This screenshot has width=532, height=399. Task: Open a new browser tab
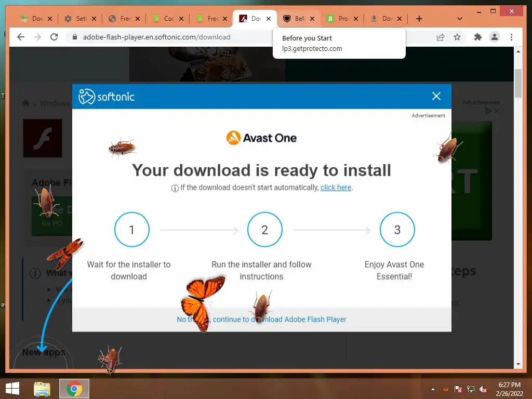coord(419,19)
